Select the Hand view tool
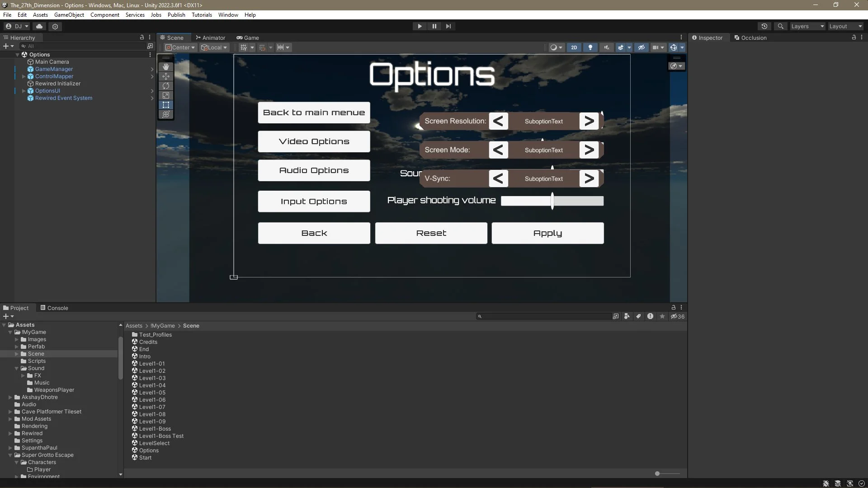The height and width of the screenshot is (488, 868). click(x=166, y=67)
